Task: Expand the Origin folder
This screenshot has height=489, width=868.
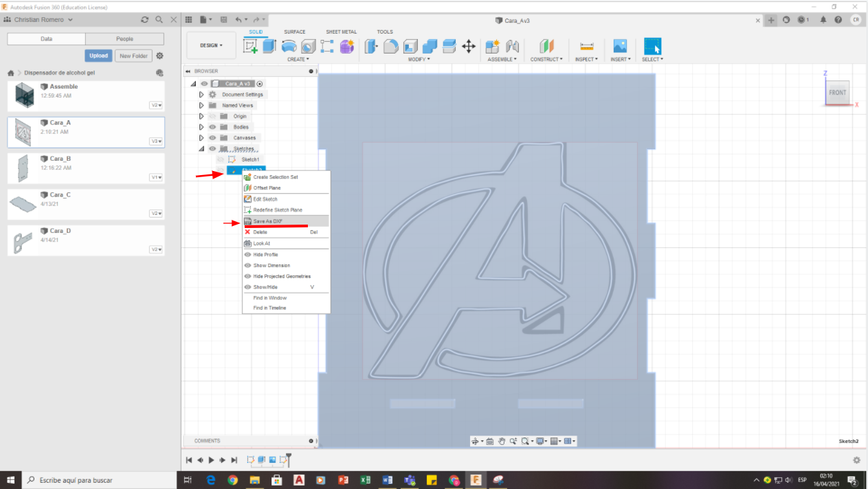Action: (201, 116)
